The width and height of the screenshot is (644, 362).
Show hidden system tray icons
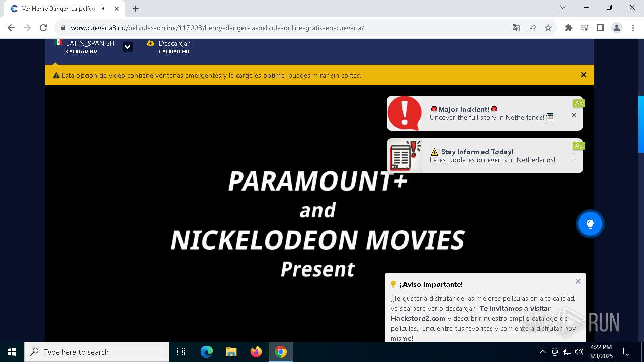542,352
